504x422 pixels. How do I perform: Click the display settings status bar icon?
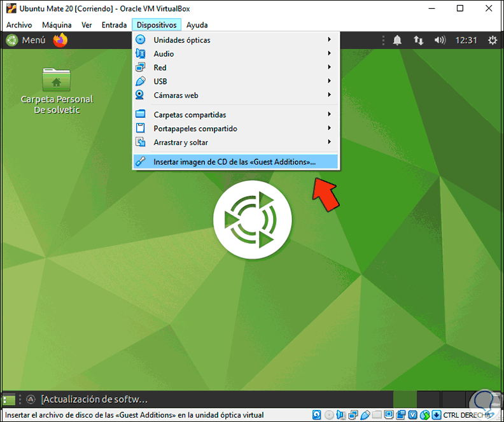coord(389,414)
